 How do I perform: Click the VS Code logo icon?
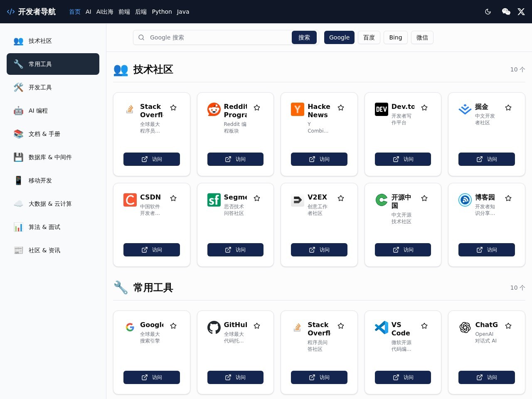click(381, 328)
